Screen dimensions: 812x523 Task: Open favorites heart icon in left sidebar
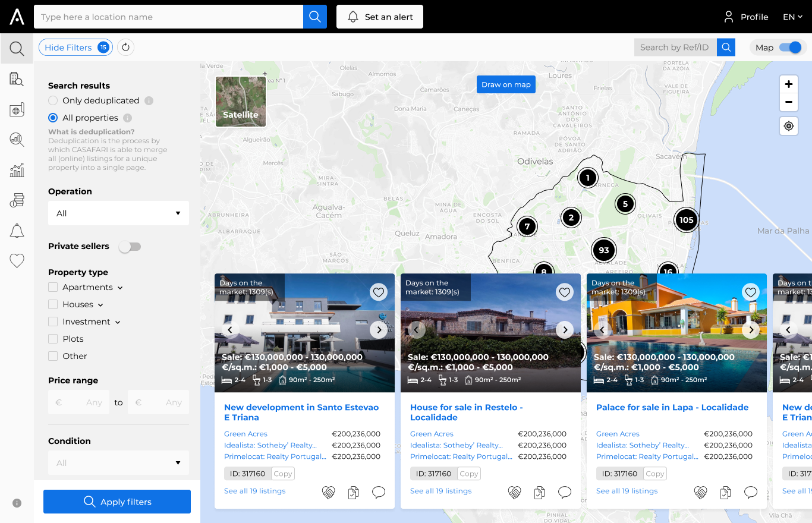(17, 261)
